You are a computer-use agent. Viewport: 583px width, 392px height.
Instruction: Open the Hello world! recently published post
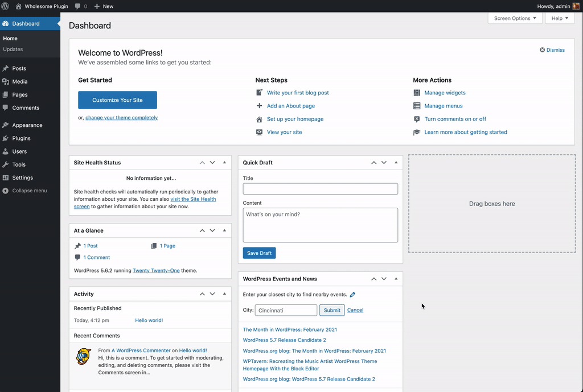[149, 320]
